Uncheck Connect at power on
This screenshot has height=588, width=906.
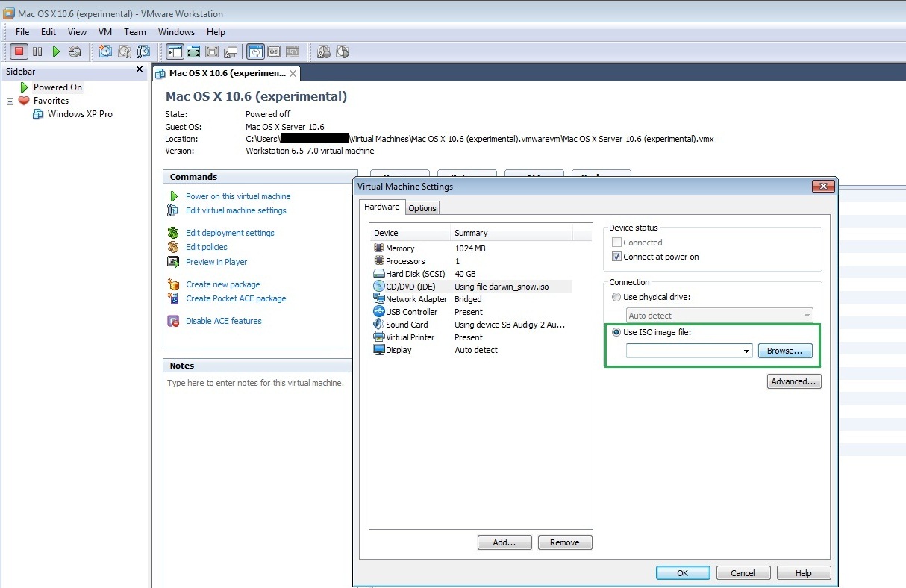pyautogui.click(x=616, y=257)
